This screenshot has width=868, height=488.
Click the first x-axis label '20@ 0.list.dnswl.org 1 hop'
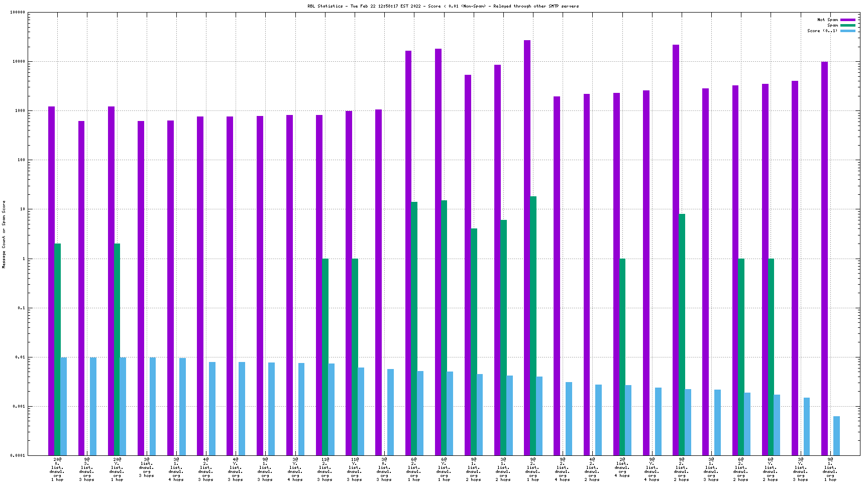(57, 469)
